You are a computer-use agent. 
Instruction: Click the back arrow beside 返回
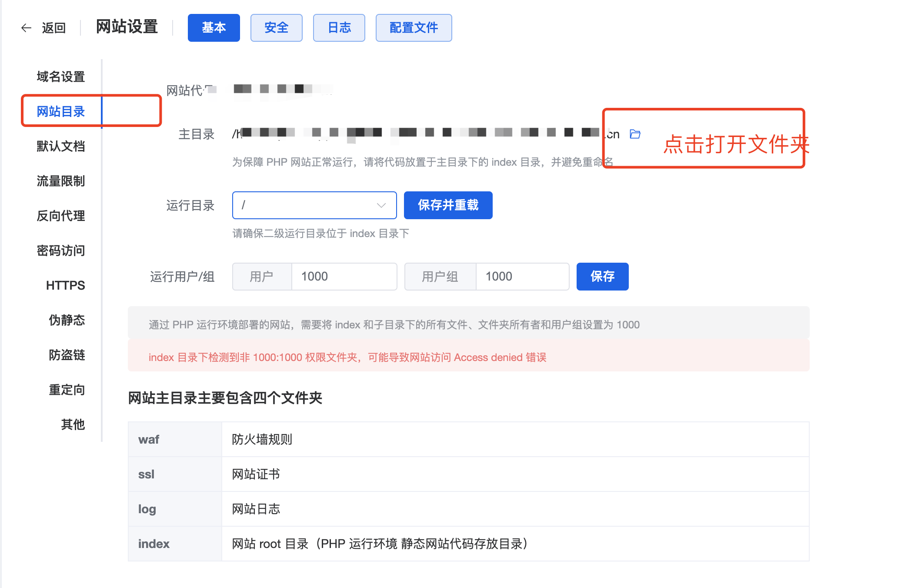[26, 27]
